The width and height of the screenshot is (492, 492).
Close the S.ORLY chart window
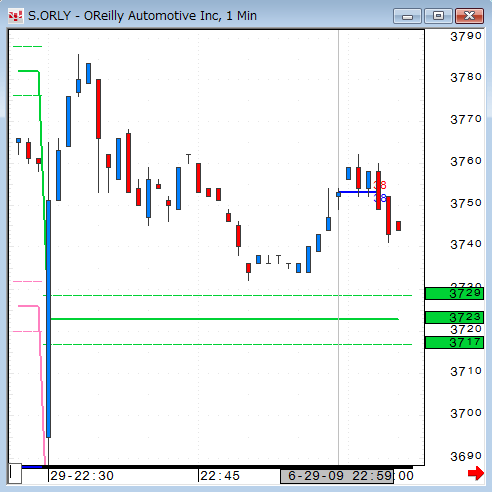(469, 16)
